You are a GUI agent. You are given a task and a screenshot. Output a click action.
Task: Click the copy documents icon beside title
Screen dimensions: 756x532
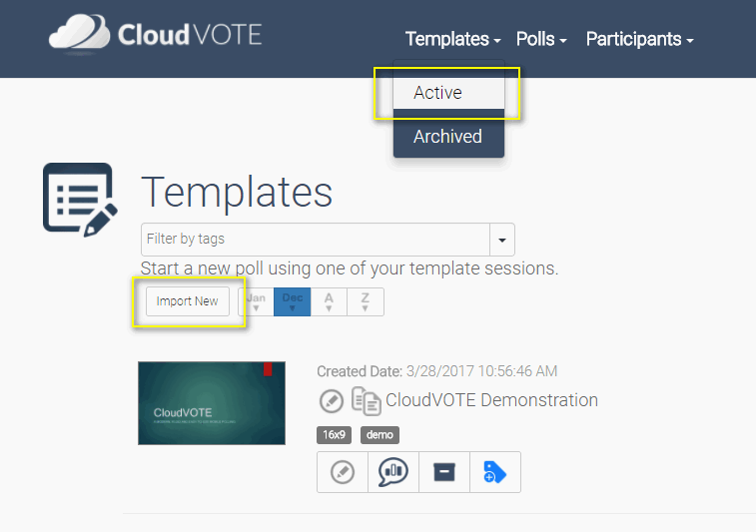pyautogui.click(x=366, y=401)
